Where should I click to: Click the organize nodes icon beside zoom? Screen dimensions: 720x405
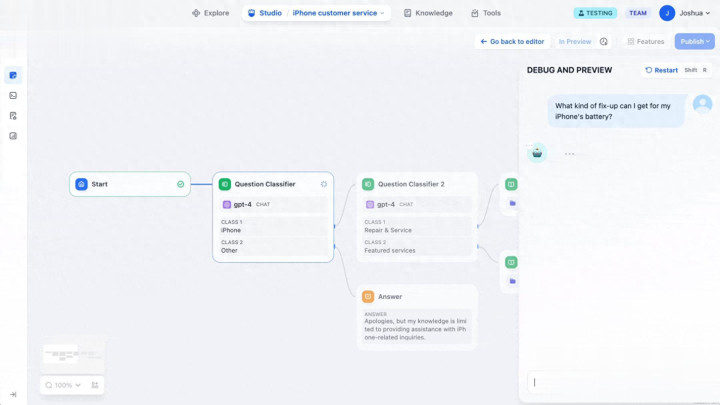(95, 385)
